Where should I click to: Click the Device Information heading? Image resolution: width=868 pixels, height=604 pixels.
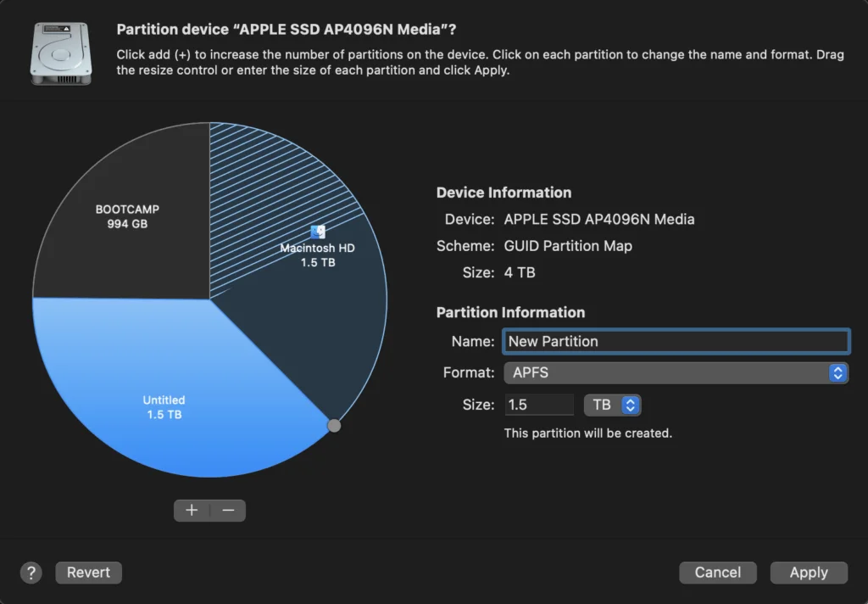click(504, 193)
